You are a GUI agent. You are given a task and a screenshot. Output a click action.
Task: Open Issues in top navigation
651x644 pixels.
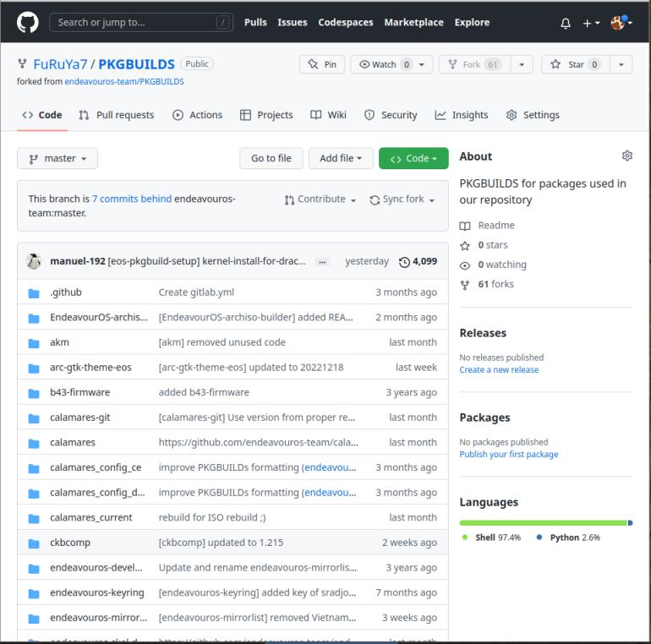point(293,23)
